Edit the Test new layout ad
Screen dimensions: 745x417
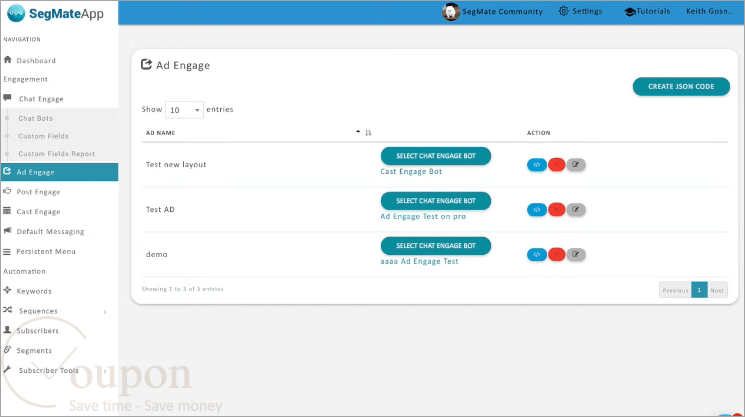(576, 165)
